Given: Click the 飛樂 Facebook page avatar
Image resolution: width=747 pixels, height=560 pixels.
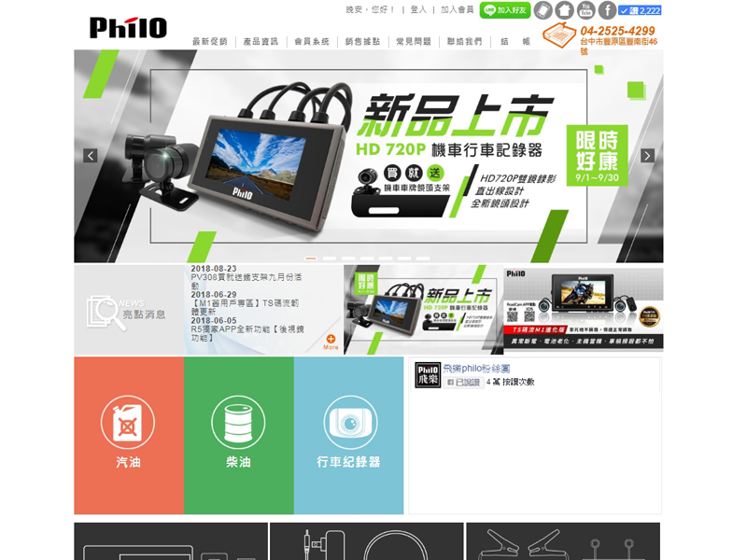Looking at the screenshot, I should pyautogui.click(x=428, y=375).
